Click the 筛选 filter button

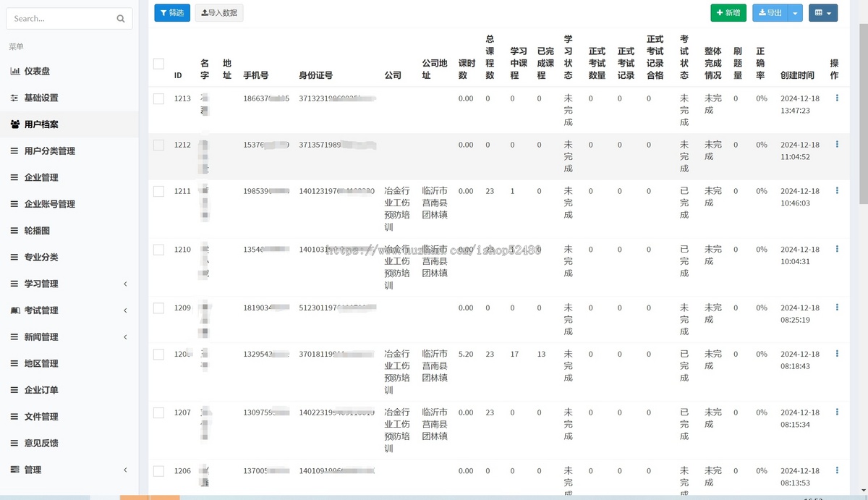point(172,12)
